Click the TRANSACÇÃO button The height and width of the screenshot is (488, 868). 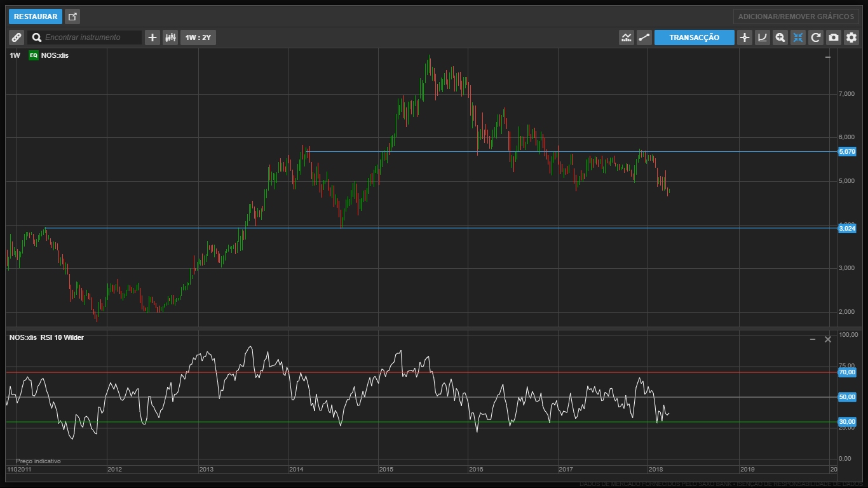click(x=694, y=37)
